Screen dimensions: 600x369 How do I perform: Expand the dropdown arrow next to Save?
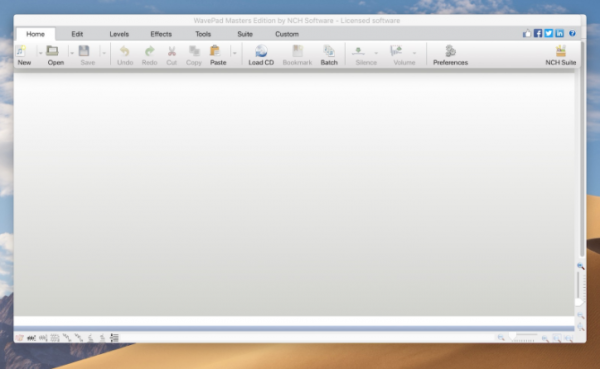point(104,53)
